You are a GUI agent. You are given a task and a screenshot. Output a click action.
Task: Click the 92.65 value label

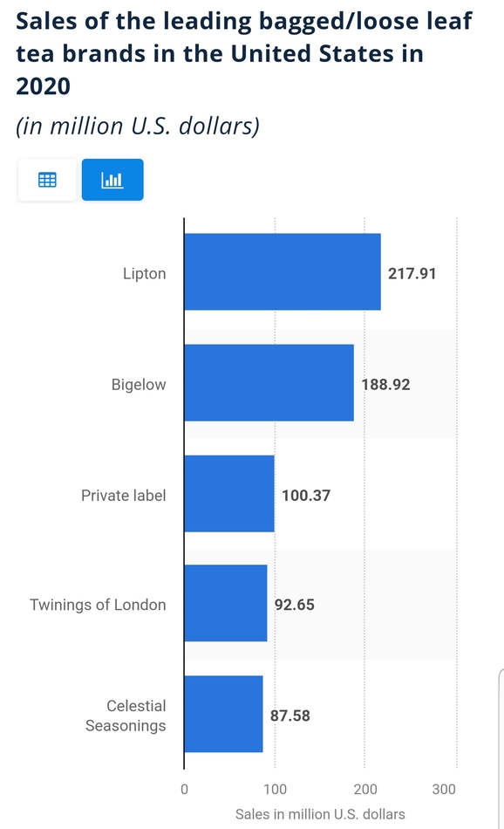(x=294, y=605)
